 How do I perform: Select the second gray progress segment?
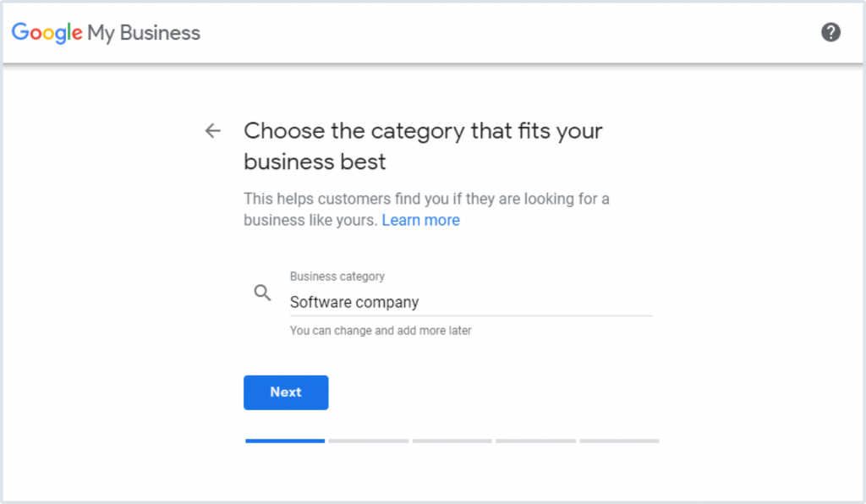pos(368,441)
